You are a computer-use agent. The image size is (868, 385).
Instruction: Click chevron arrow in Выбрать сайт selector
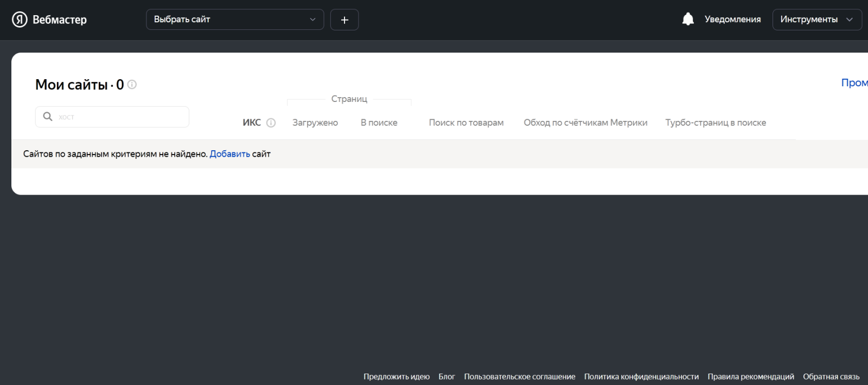coord(312,20)
